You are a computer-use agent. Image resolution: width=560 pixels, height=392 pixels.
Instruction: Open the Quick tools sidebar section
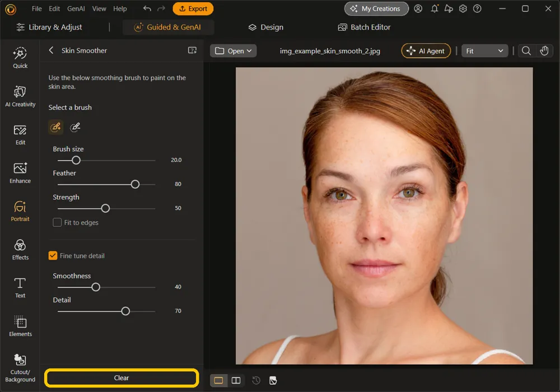point(20,58)
